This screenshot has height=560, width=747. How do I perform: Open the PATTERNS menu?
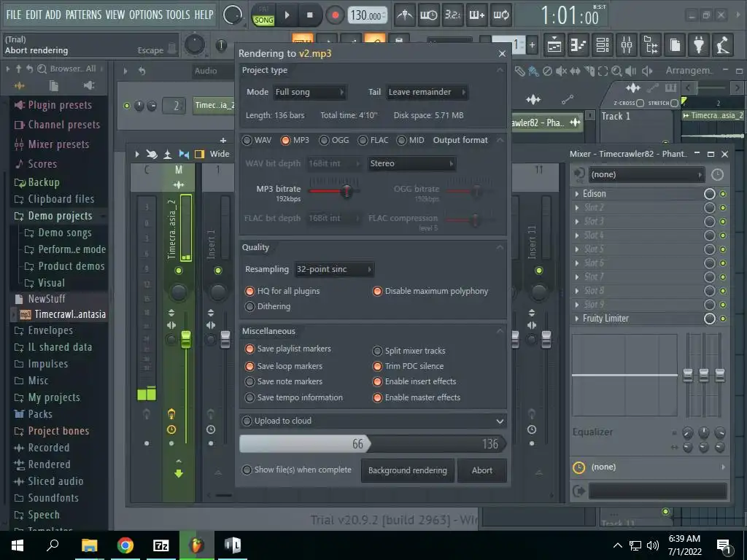coord(83,15)
